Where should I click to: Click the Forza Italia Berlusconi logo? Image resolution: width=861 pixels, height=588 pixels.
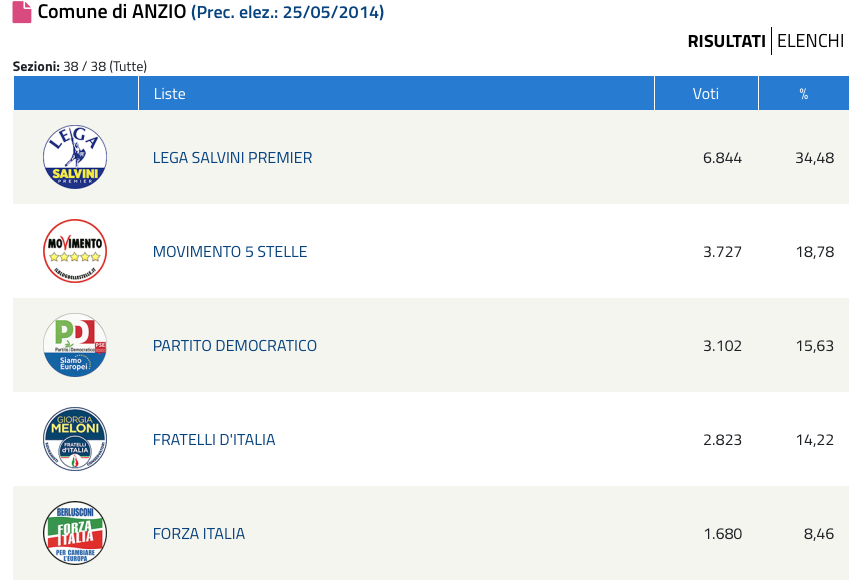click(75, 533)
